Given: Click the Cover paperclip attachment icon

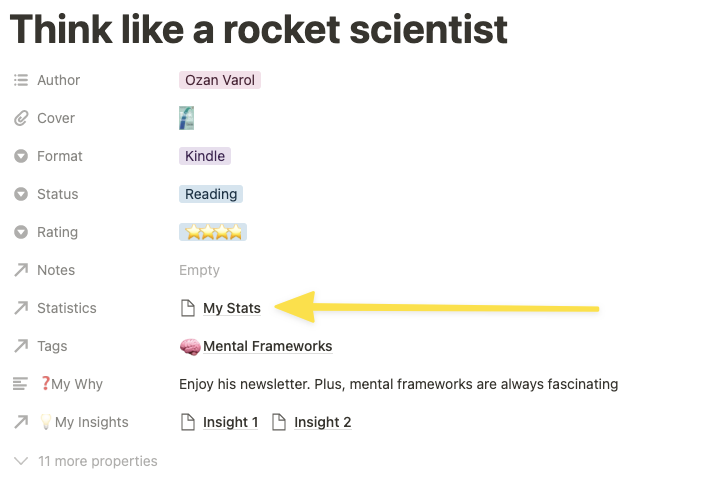Looking at the screenshot, I should pyautogui.click(x=21, y=118).
